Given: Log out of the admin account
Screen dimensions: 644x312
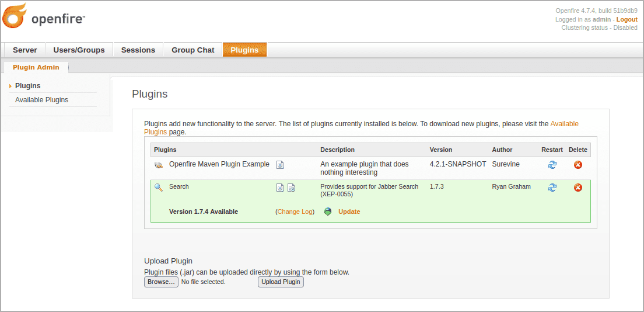Looking at the screenshot, I should (x=626, y=19).
